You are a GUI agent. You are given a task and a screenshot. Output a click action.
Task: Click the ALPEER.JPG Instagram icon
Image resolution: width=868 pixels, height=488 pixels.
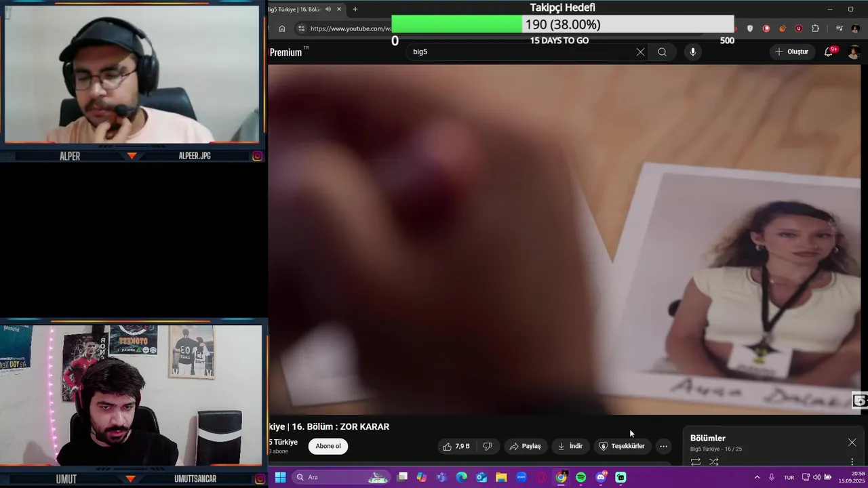click(257, 156)
